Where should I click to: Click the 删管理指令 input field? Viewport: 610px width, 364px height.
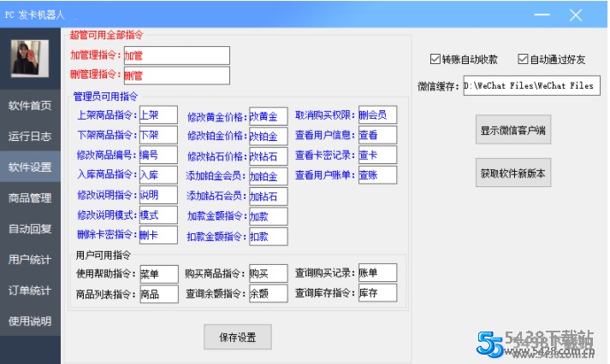tap(176, 76)
